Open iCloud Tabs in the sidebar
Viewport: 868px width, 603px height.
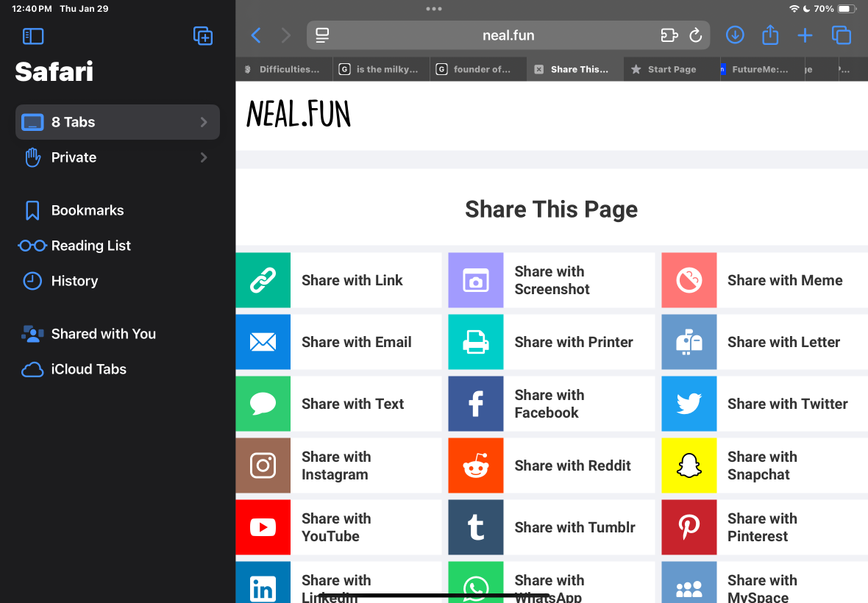tap(74, 370)
